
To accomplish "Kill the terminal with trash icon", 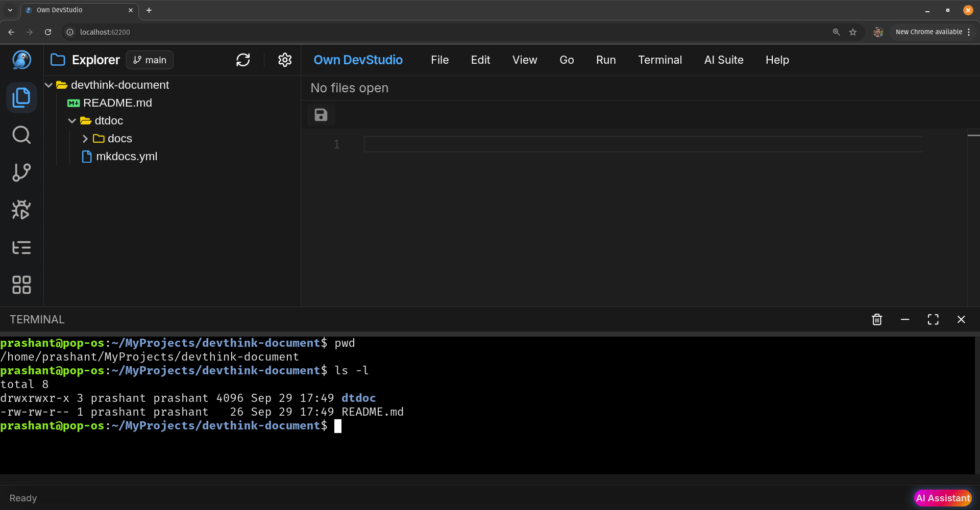I will (x=876, y=319).
